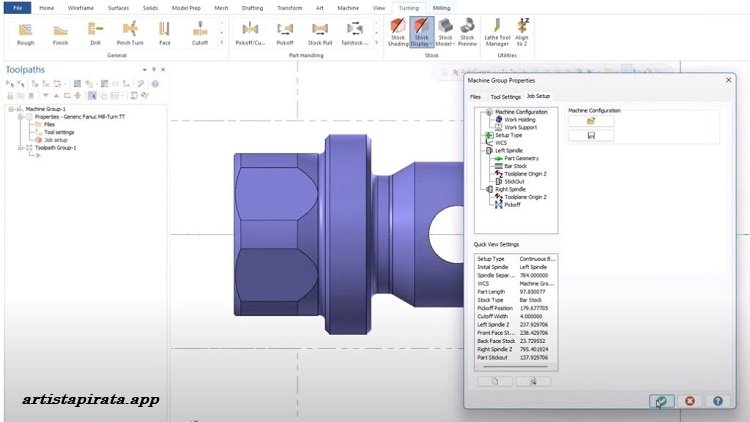Switch to the Milling ribbon tab
Image resolution: width=750 pixels, height=422 pixels.
(441, 7)
